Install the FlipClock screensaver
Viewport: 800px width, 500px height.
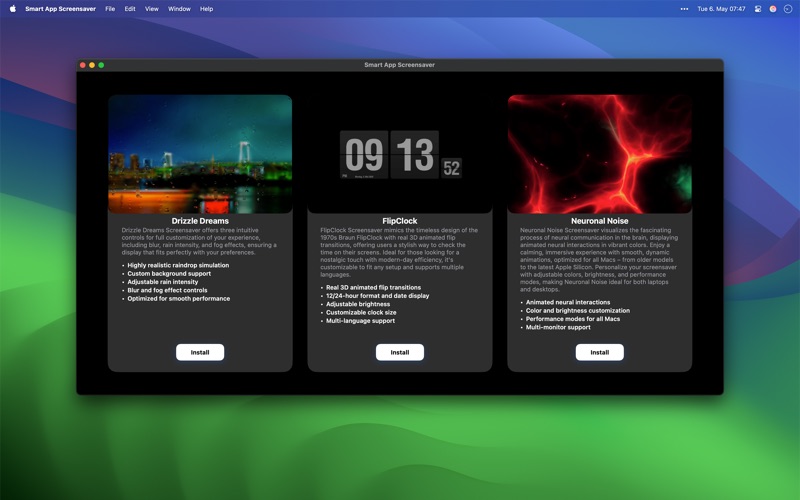399,352
